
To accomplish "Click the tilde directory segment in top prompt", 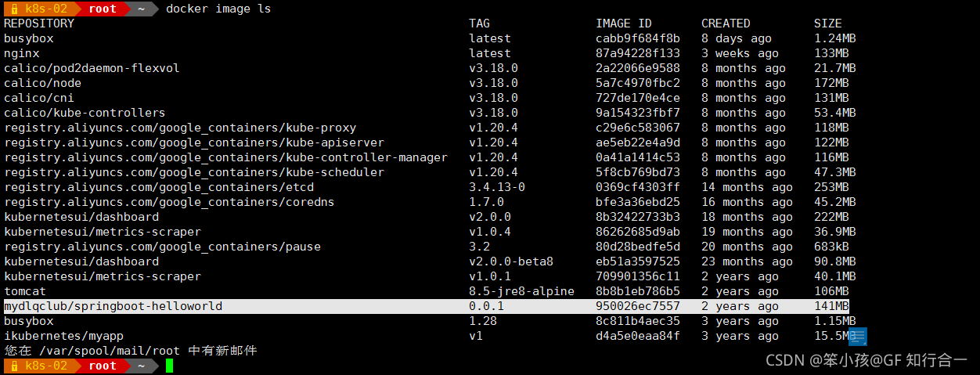I will click(x=142, y=9).
